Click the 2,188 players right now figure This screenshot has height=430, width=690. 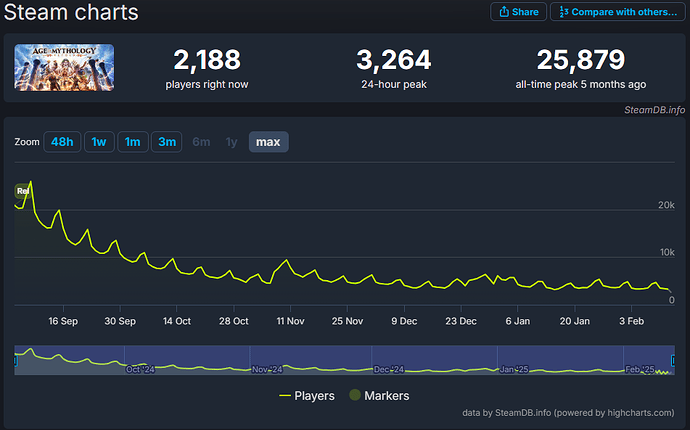pos(207,60)
